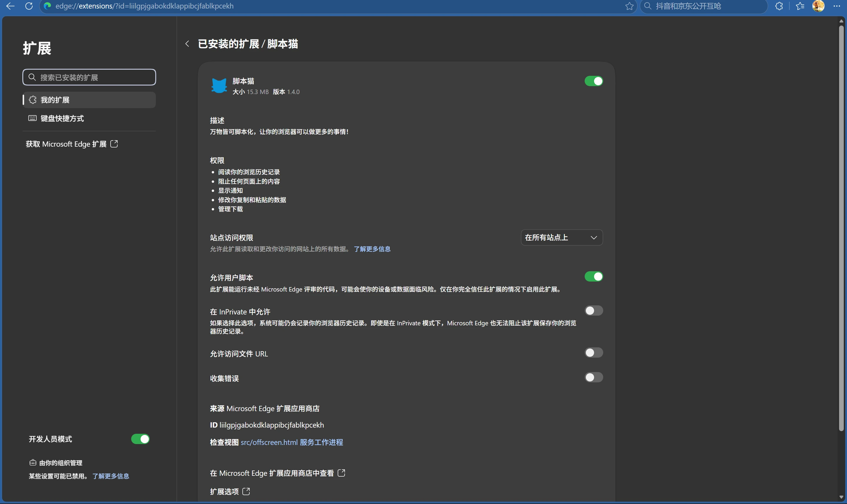This screenshot has height=504, width=847.
Task: Disable the 脚本猫 extension toggle
Action: (594, 81)
